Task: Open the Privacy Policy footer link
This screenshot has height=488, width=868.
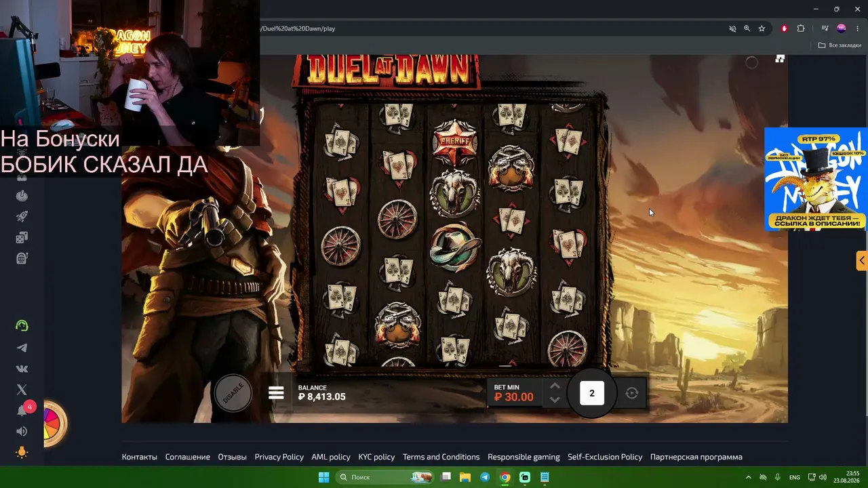Action: tap(279, 457)
